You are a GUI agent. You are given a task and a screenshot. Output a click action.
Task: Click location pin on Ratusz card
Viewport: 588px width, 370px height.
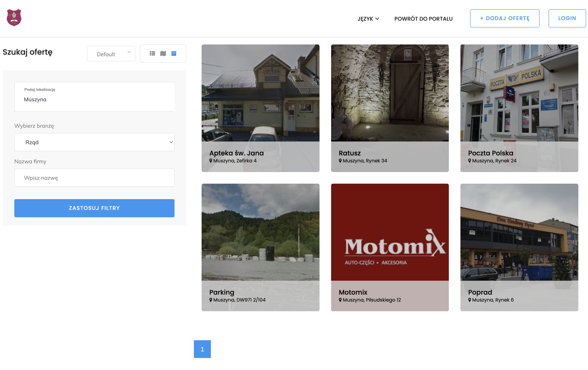pos(340,161)
